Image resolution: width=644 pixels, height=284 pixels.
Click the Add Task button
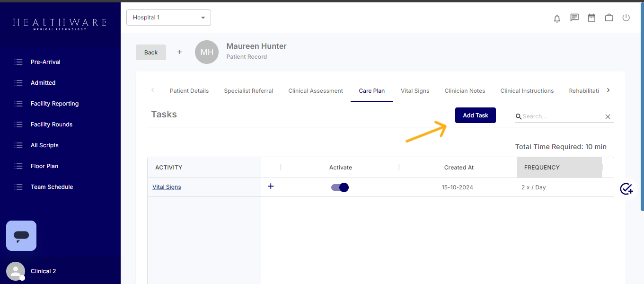(x=475, y=115)
